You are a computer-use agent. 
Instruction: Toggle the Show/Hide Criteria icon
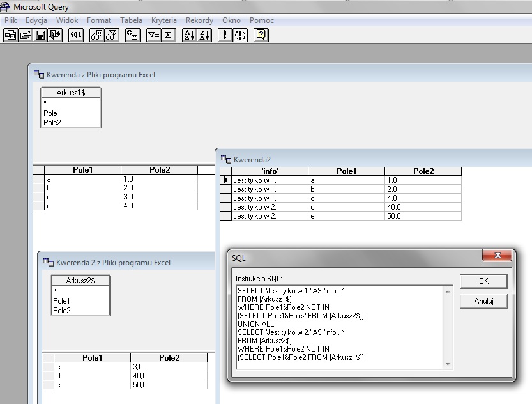coord(112,35)
